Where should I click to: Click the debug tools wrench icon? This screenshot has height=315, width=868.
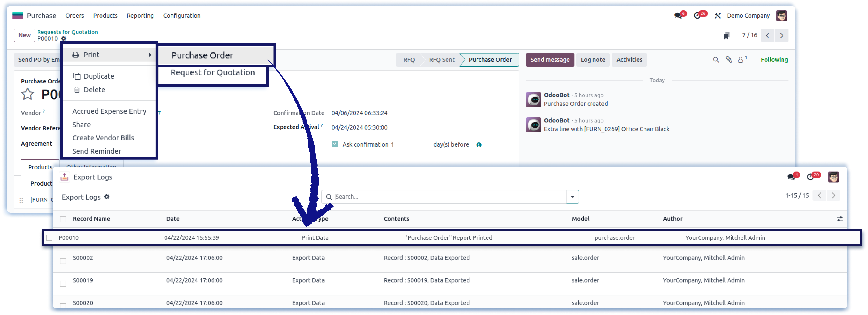click(x=718, y=15)
